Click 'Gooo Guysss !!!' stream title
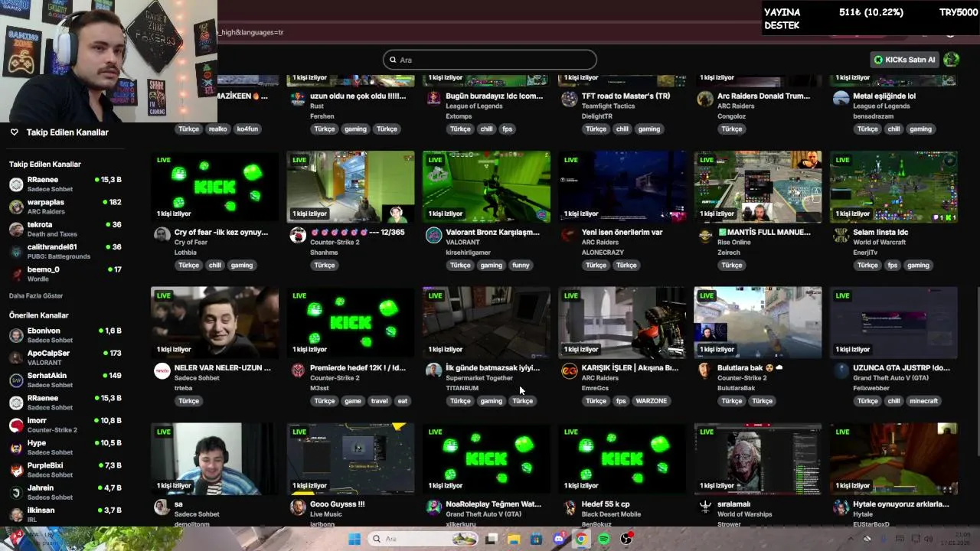The height and width of the screenshot is (551, 980). (337, 504)
